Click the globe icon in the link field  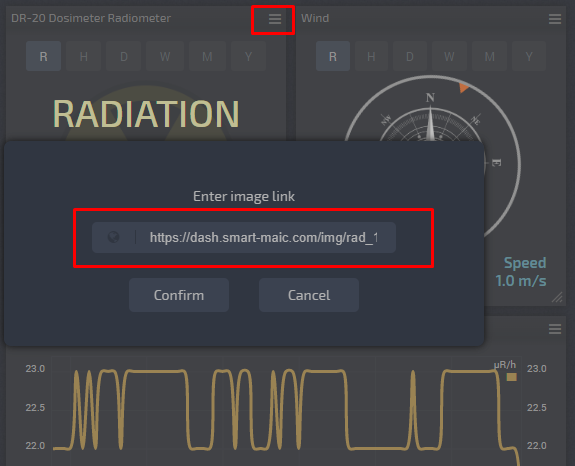[114, 237]
